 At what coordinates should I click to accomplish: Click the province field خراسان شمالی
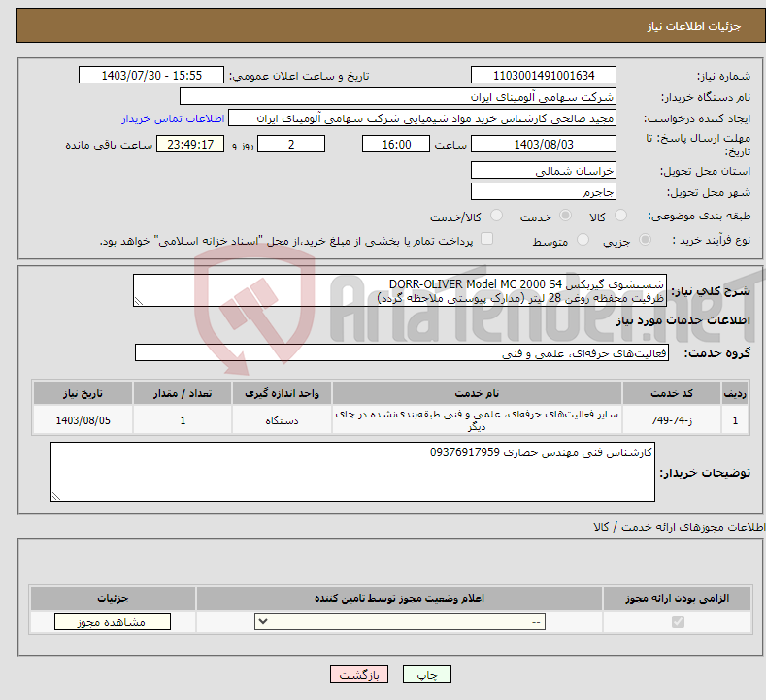(544, 170)
